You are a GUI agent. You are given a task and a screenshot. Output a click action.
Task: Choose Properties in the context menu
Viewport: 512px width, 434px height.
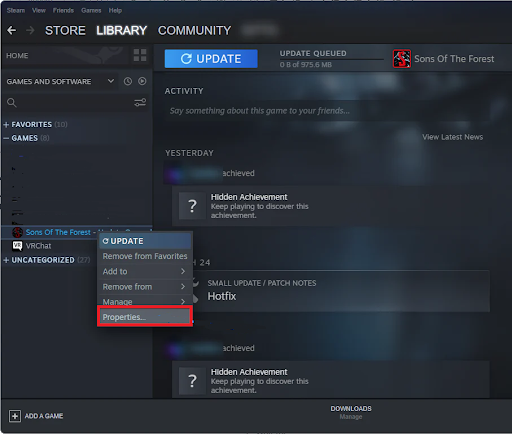(x=145, y=317)
